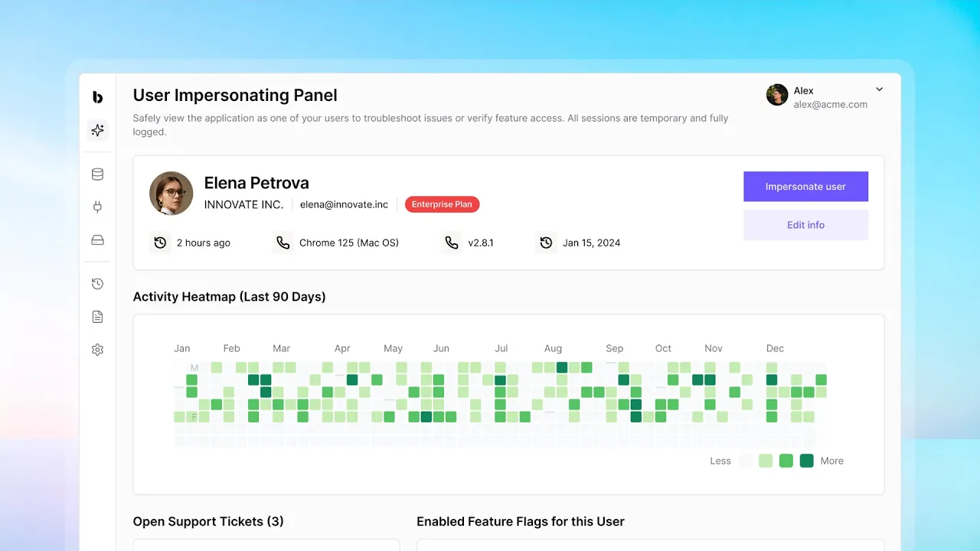Screen dimensions: 980x551
Task: Click the lightest green legend swatch
Action: (765, 461)
